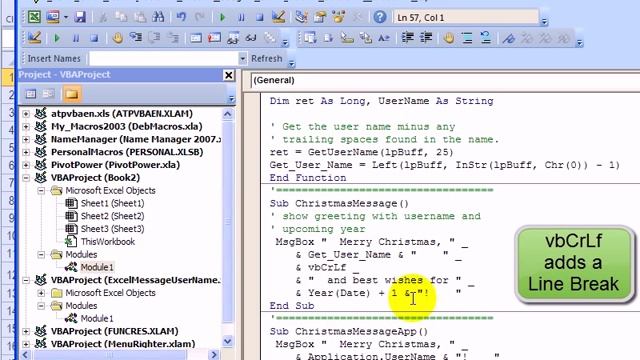This screenshot has width=640, height=360.
Task: Expand the My_Macros2003 project node
Action: (26, 127)
